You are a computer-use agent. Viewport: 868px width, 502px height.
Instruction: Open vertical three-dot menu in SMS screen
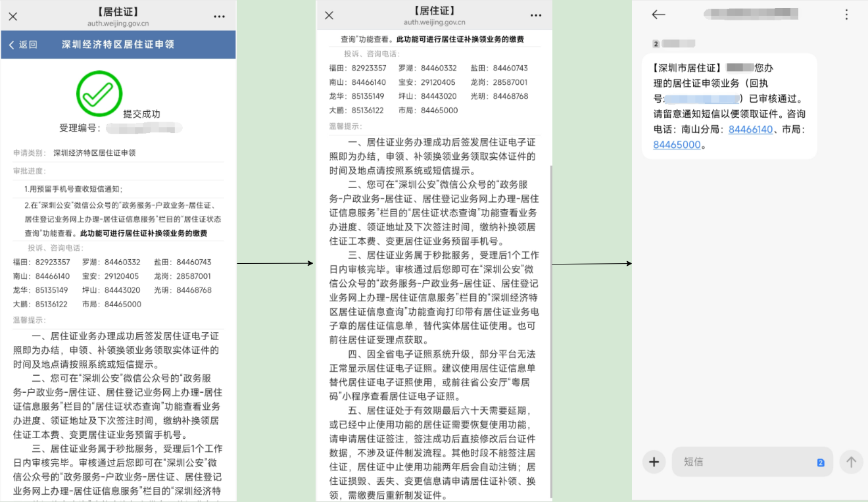[x=847, y=14]
